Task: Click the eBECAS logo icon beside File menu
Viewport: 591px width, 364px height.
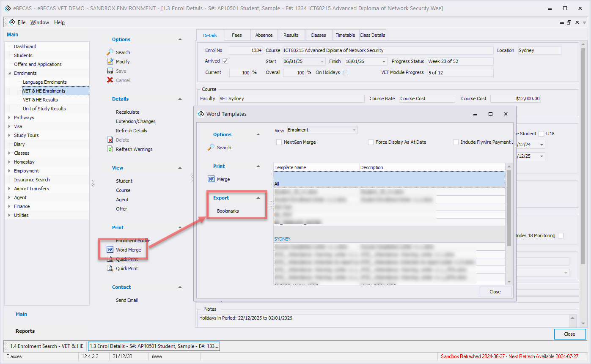Action: (12, 22)
